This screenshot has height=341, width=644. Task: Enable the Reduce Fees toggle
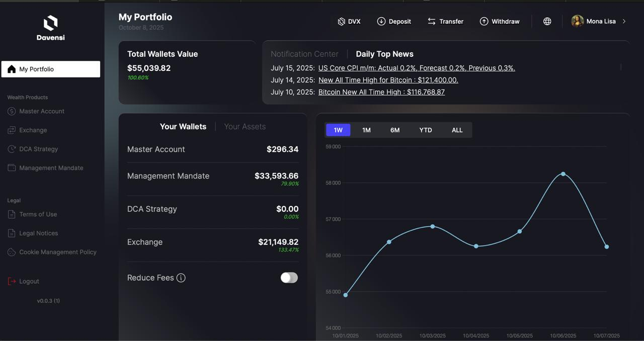pos(289,278)
